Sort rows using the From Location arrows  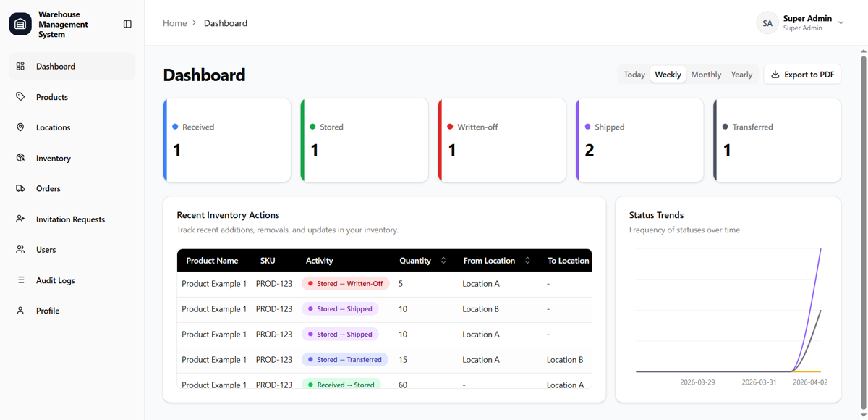coord(527,260)
